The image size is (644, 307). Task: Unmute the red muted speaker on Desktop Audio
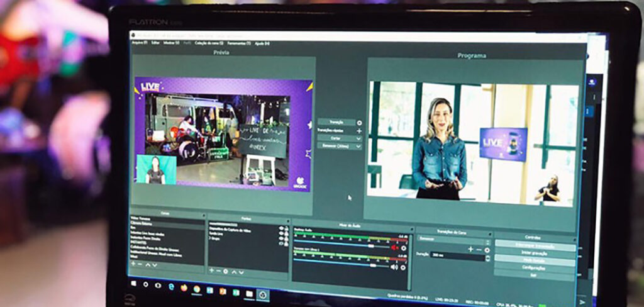(x=394, y=247)
